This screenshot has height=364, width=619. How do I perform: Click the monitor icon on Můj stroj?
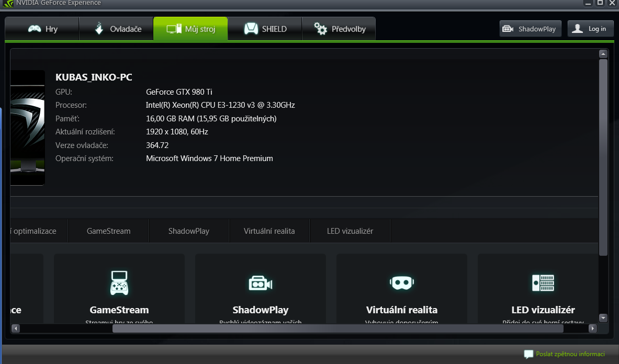(x=174, y=29)
